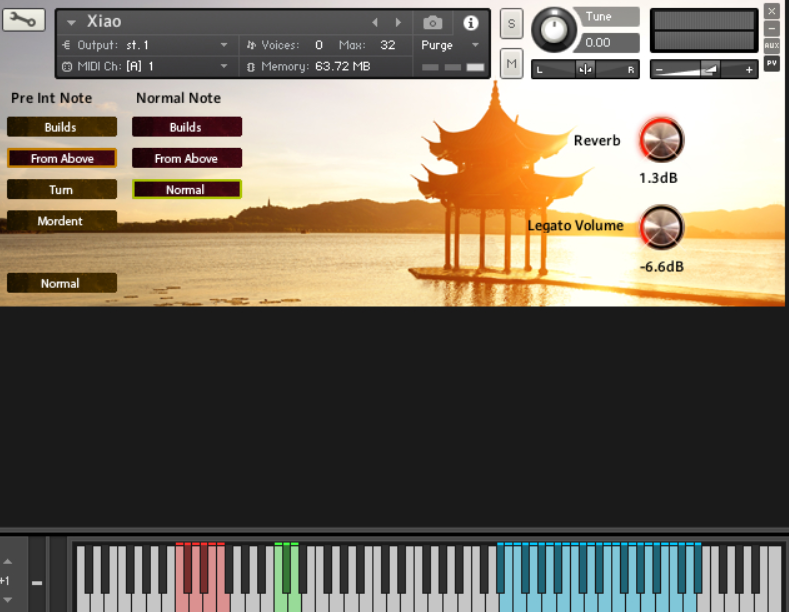The height and width of the screenshot is (612, 789).
Task: Select previous instrument with left arrow
Action: 375,22
